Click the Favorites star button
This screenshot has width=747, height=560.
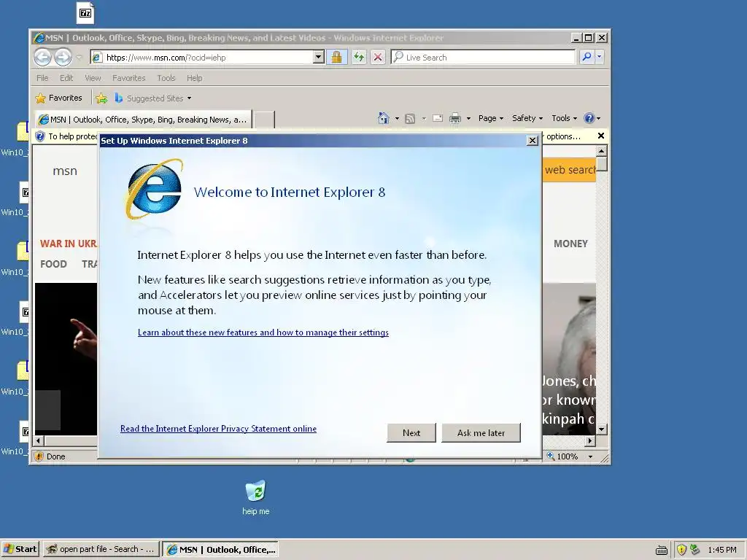[58, 98]
